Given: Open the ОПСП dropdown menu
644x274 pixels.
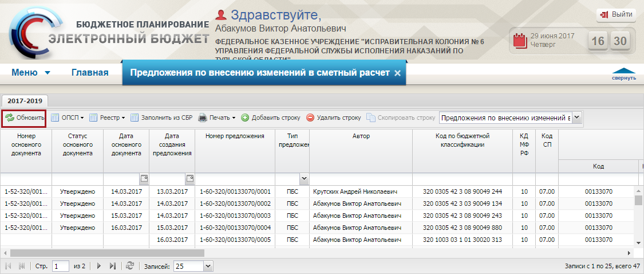Looking at the screenshot, I should click(68, 118).
